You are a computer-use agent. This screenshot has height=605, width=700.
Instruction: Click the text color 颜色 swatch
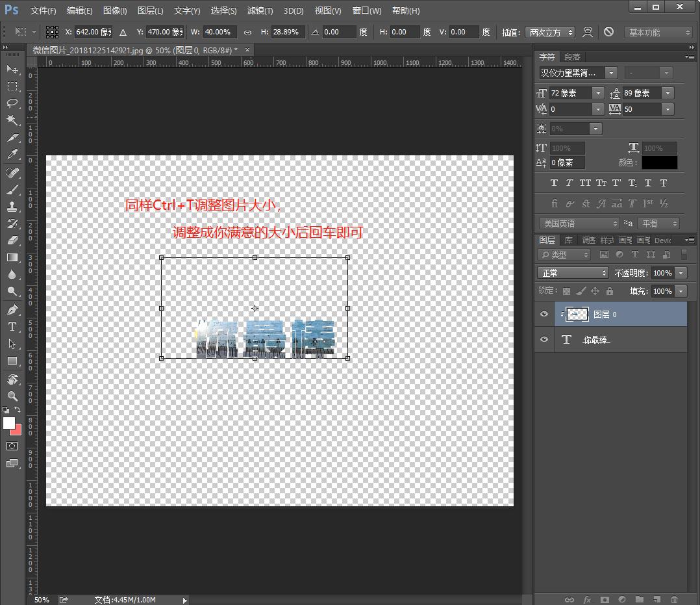point(659,162)
